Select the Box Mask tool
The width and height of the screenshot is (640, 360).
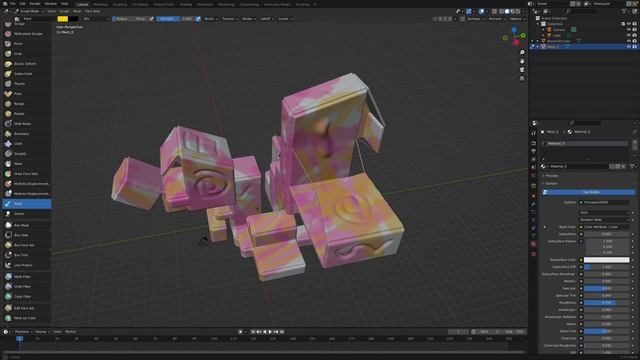pyautogui.click(x=27, y=225)
